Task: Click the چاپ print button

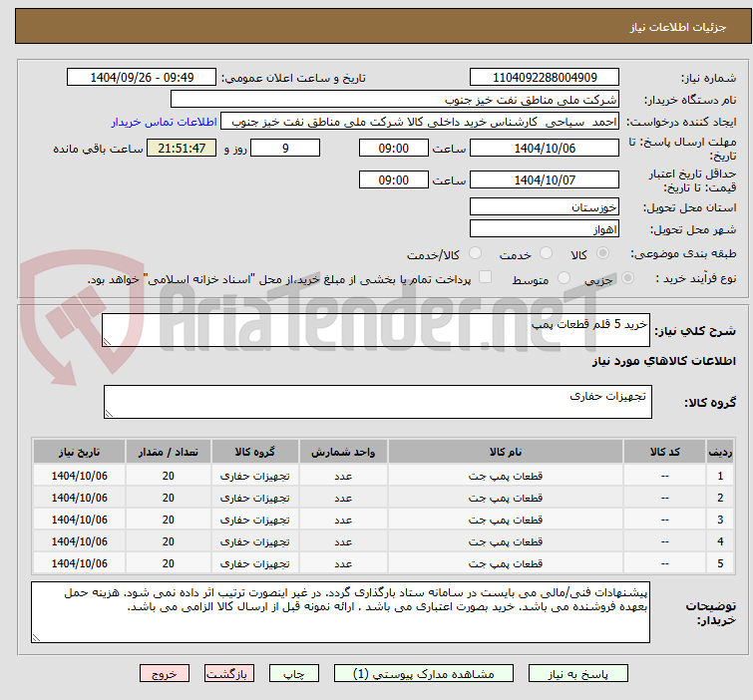Action: coord(294,674)
